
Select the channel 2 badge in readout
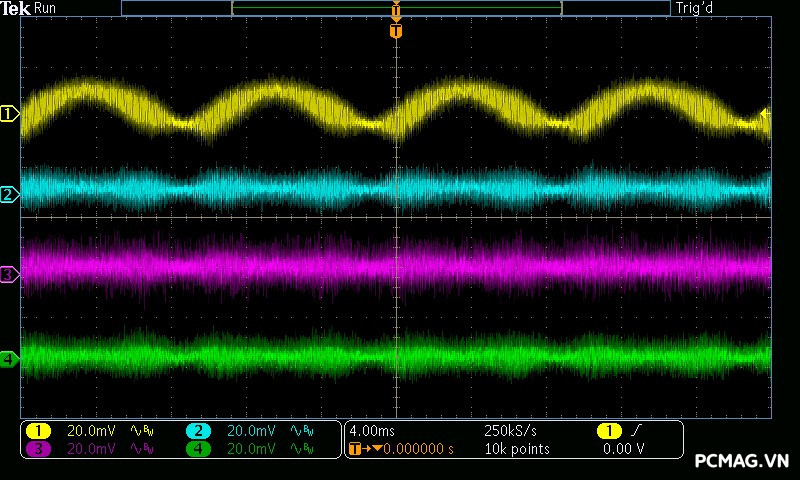[199, 430]
